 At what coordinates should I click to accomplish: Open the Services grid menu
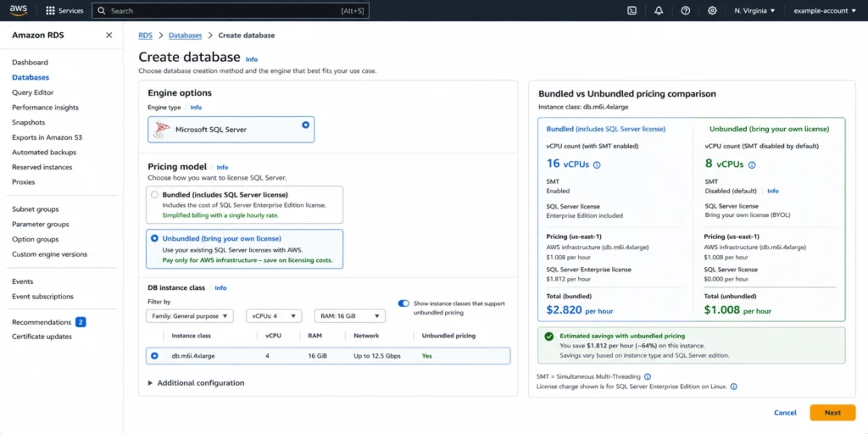tap(64, 10)
